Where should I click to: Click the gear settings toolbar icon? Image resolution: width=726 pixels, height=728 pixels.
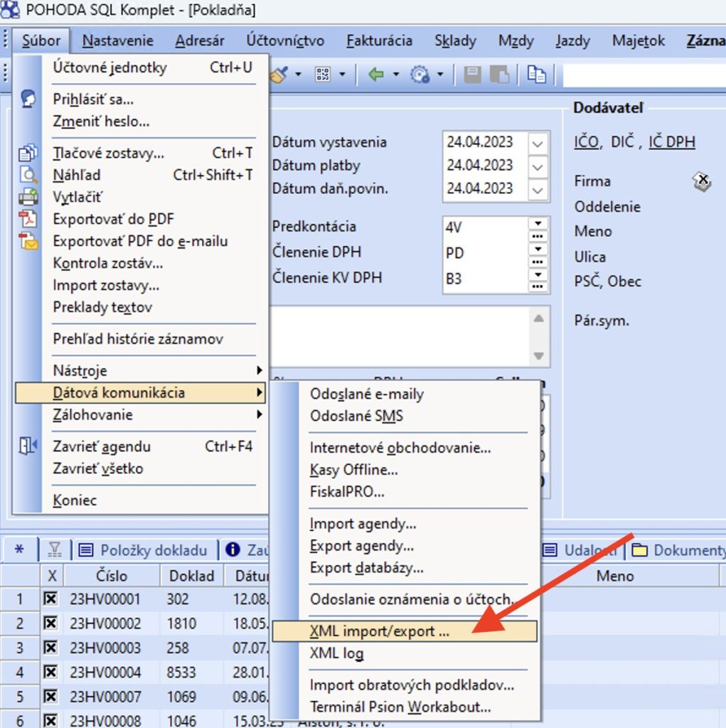pyautogui.click(x=420, y=74)
